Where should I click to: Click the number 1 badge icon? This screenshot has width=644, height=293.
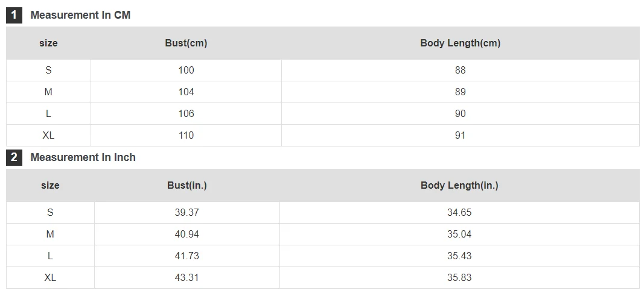point(14,15)
